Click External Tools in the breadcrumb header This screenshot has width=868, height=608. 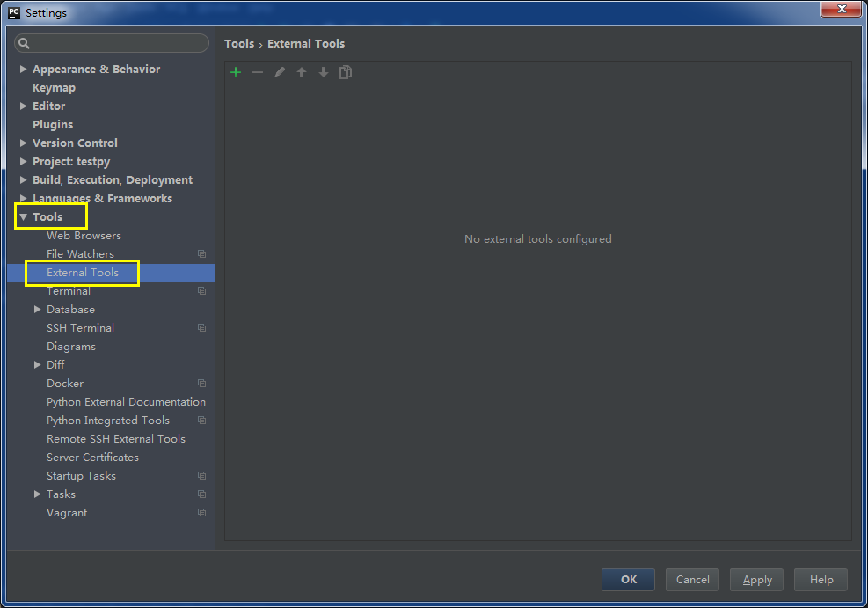[306, 44]
